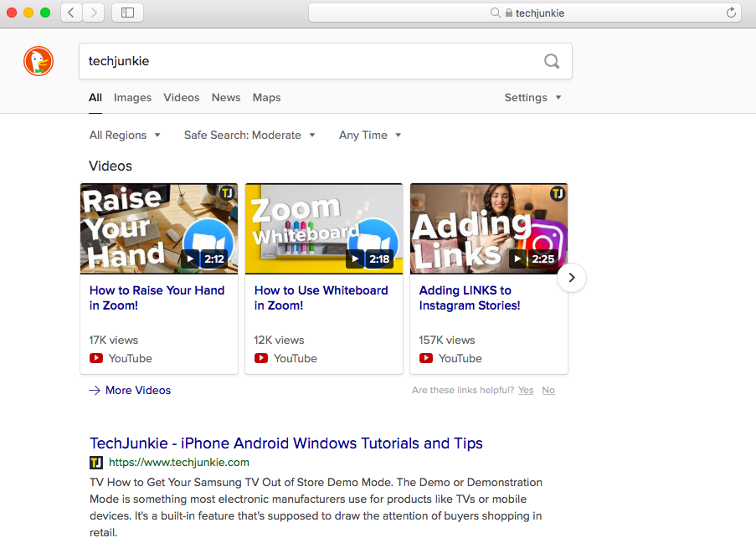The image size is (756, 543).
Task: Mark the video links as not helpful with No
Action: [x=548, y=390]
